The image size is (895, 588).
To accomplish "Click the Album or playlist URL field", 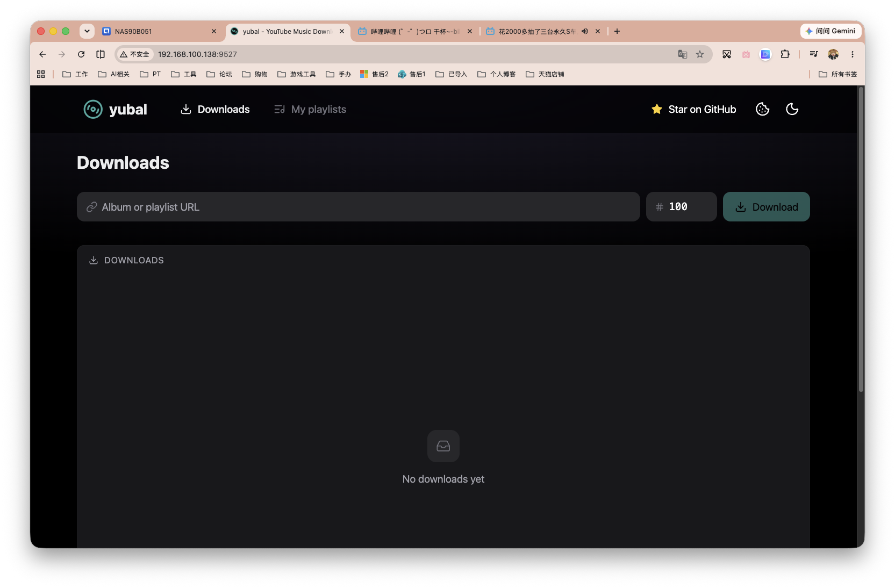I will pos(358,207).
